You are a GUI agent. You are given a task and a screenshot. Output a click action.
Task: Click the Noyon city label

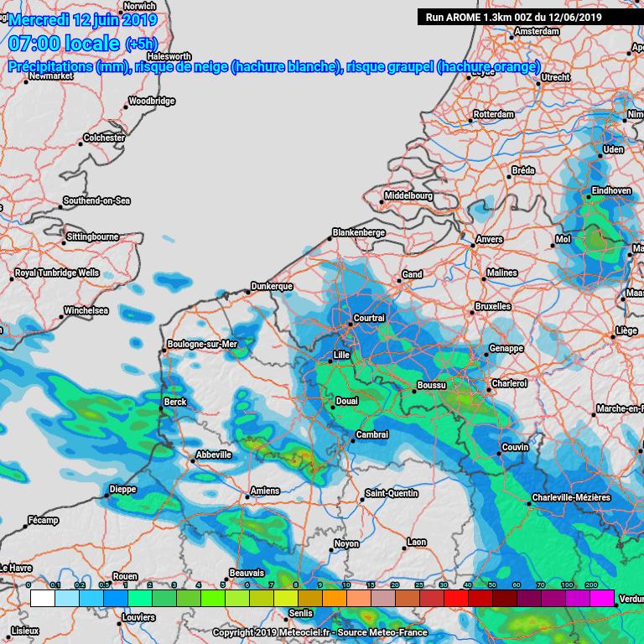[x=346, y=543]
